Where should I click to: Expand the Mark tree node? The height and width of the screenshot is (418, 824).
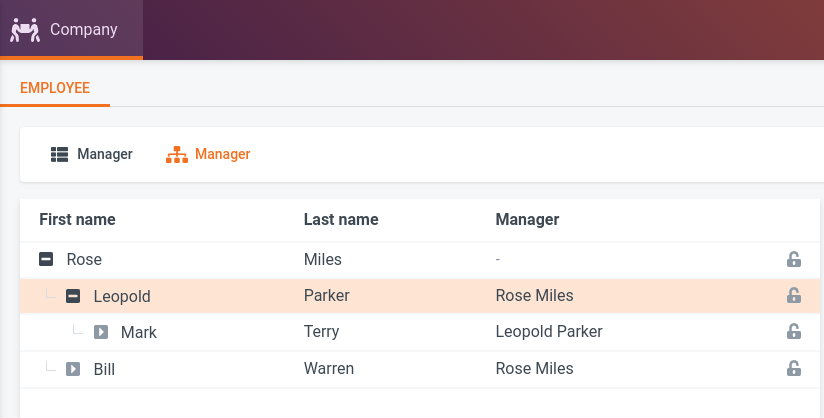tap(100, 332)
